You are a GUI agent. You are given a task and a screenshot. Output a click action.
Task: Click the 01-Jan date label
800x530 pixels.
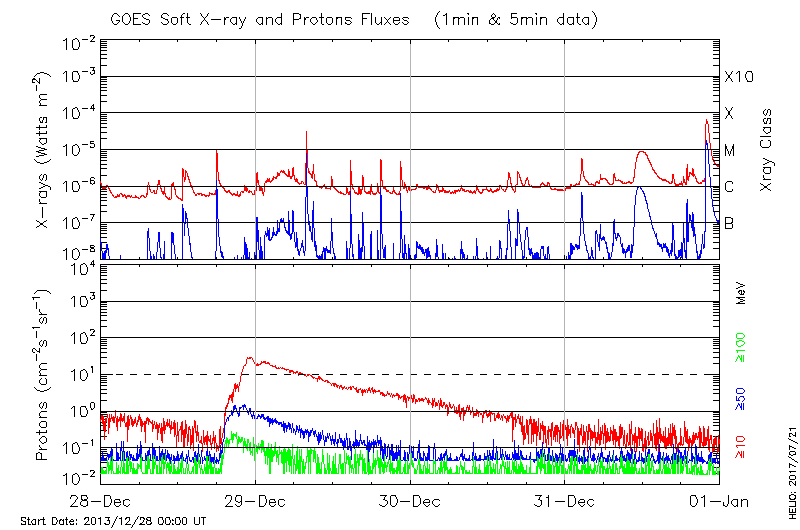click(x=718, y=500)
